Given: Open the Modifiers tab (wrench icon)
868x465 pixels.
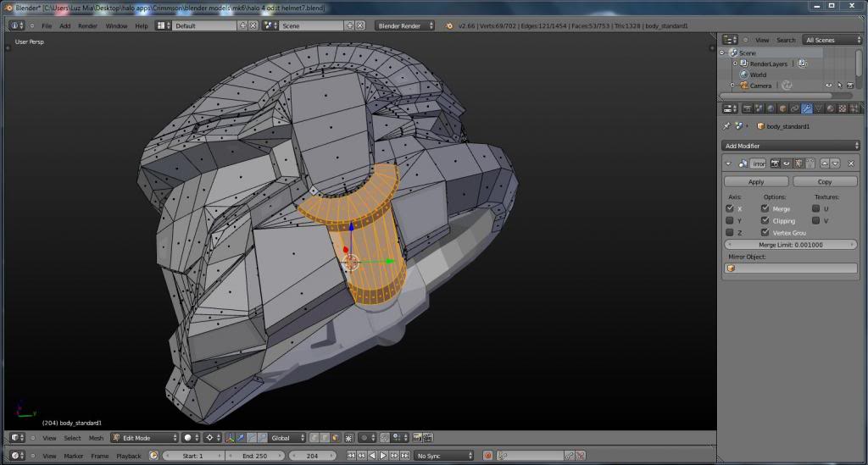Looking at the screenshot, I should click(806, 108).
